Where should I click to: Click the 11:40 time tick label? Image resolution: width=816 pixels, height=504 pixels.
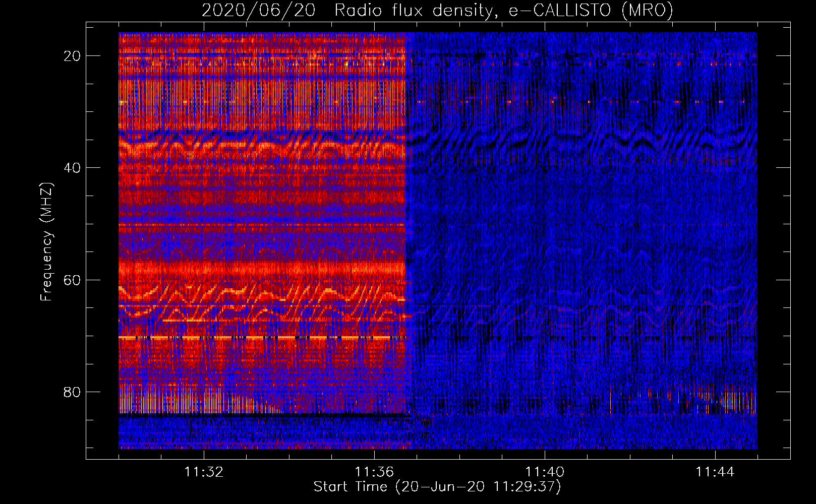545,472
